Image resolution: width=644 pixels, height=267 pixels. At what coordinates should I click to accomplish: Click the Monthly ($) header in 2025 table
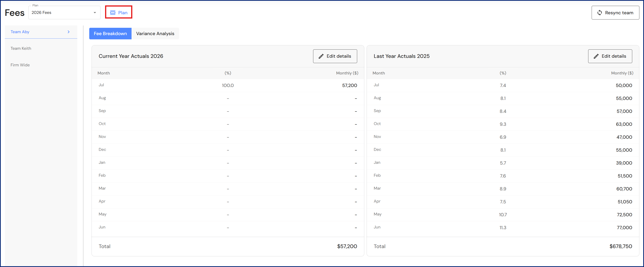[622, 73]
